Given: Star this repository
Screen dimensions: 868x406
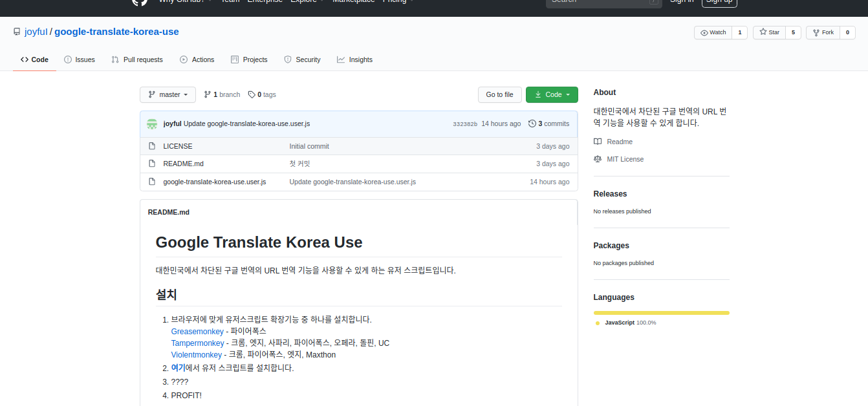Looking at the screenshot, I should click(769, 32).
